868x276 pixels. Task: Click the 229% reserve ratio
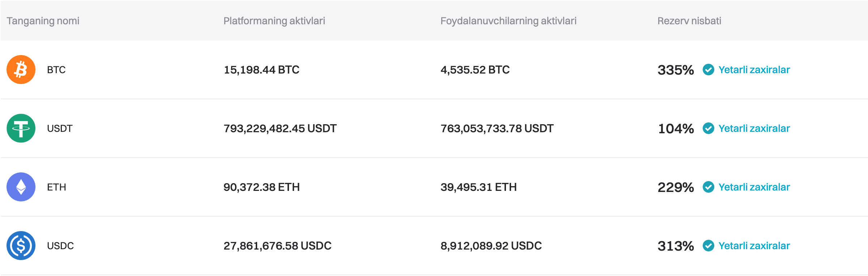click(x=676, y=187)
